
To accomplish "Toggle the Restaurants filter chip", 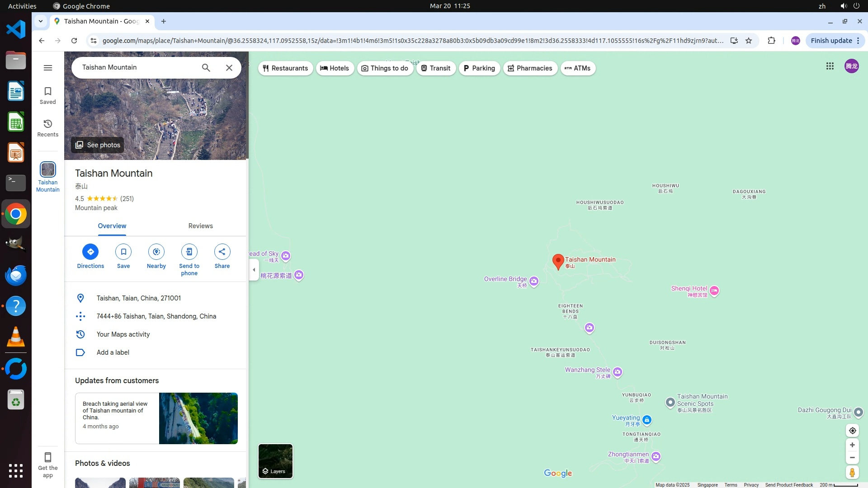I will pyautogui.click(x=285, y=68).
